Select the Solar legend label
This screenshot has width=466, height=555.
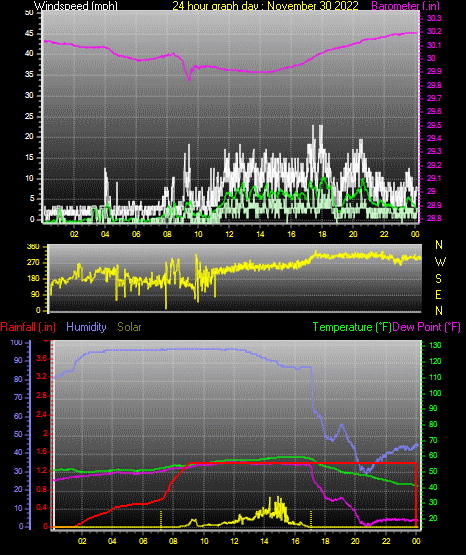pos(129,327)
